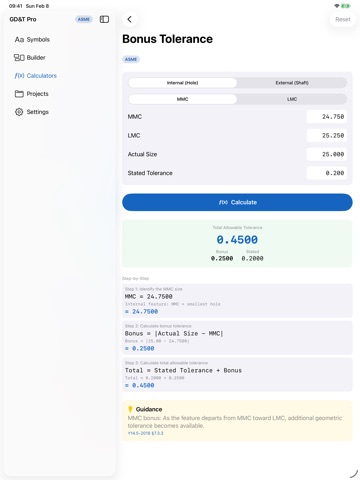This screenshot has height=480, width=360.
Task: Click the GD&T Pro app title
Action: pos(23,19)
